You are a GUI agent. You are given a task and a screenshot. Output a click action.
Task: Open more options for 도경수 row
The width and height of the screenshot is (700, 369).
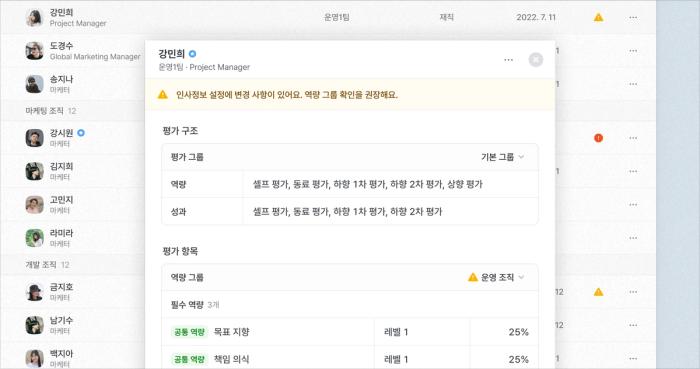[x=633, y=51]
